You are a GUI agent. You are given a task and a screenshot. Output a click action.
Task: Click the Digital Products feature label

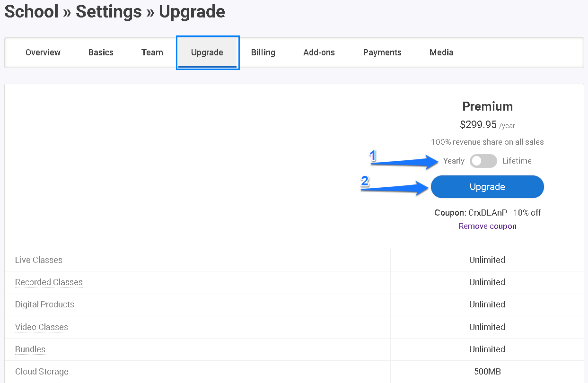click(44, 305)
